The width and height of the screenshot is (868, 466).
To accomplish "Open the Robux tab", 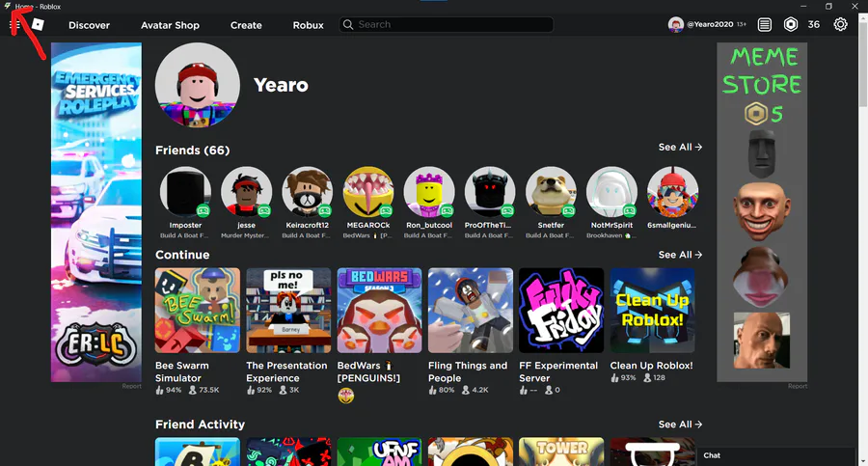I will tap(309, 25).
